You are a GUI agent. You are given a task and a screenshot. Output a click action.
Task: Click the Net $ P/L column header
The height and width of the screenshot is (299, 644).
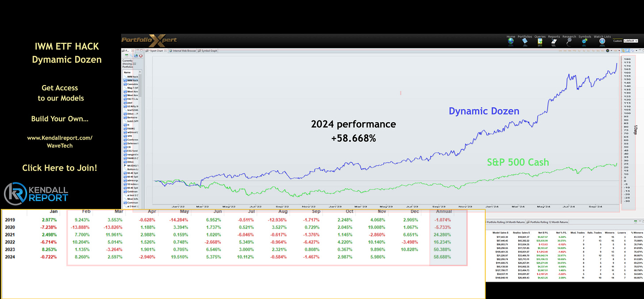[x=543, y=233]
